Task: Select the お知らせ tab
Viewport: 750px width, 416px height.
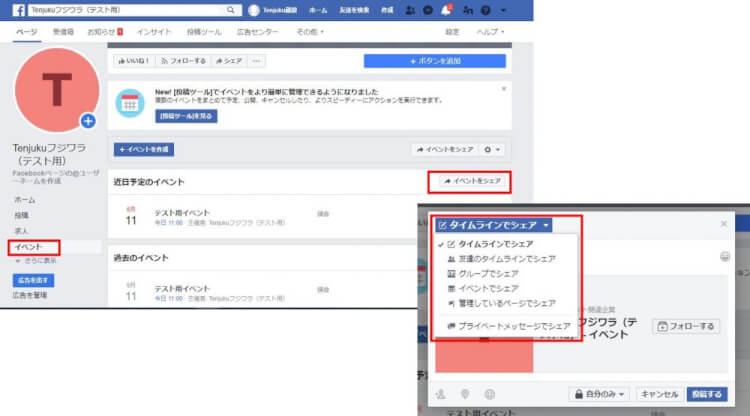Action: (105, 32)
